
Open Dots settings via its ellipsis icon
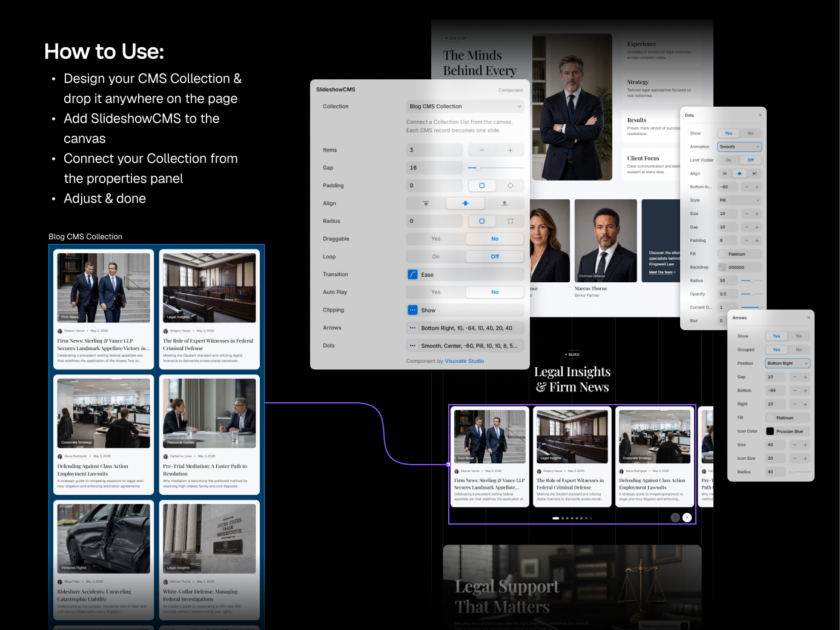click(x=412, y=346)
